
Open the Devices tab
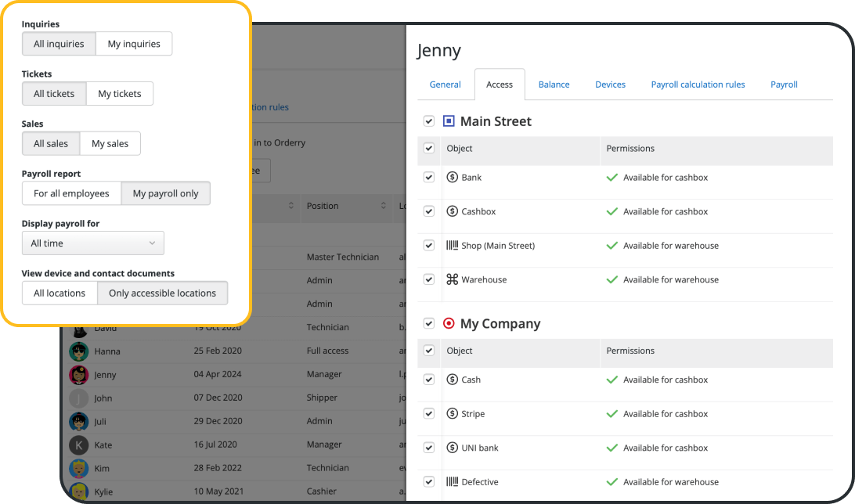click(x=610, y=84)
